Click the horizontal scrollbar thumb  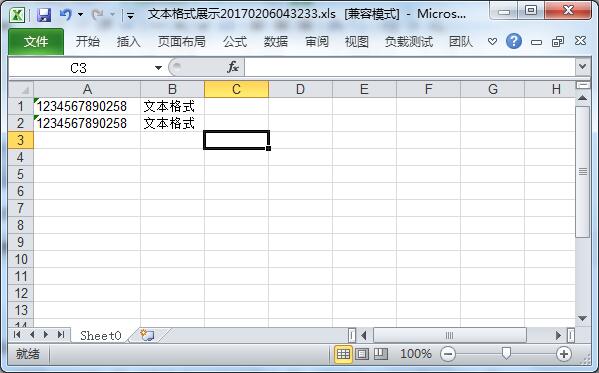click(450, 336)
